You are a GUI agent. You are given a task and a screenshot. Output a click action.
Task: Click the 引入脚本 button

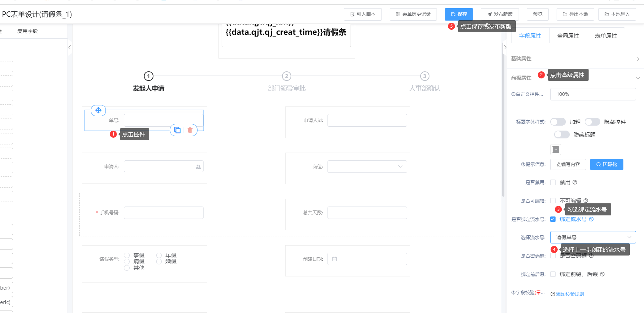[x=363, y=14]
